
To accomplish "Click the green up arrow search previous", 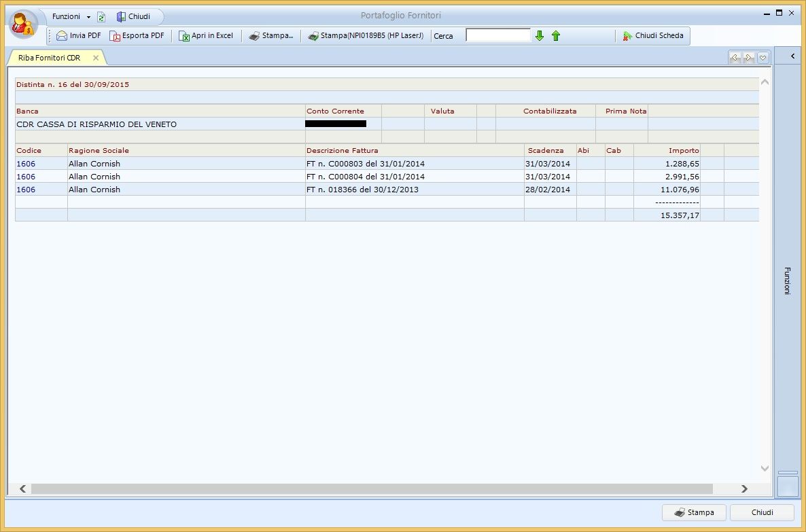I will (556, 36).
